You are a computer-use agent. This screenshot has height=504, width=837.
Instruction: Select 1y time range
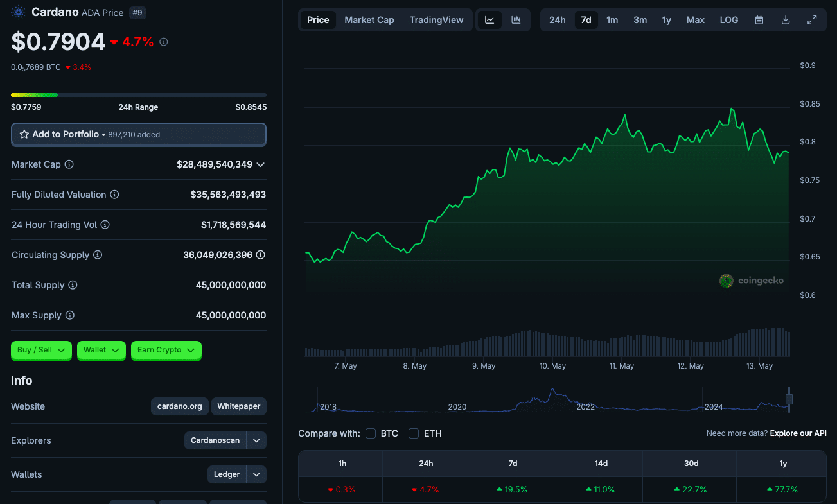coord(667,20)
